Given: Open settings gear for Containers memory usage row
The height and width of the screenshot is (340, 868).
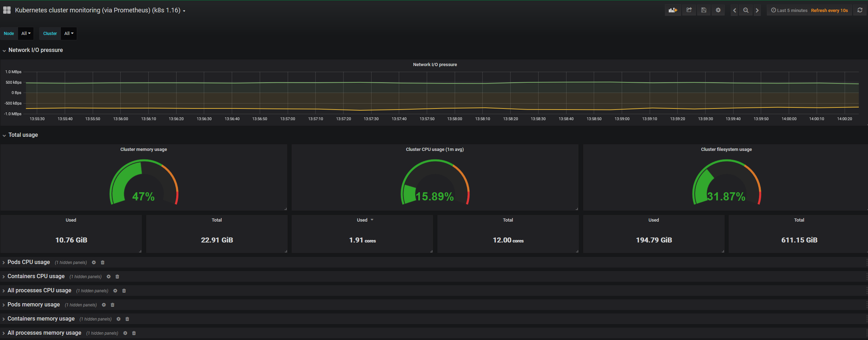Looking at the screenshot, I should [119, 319].
